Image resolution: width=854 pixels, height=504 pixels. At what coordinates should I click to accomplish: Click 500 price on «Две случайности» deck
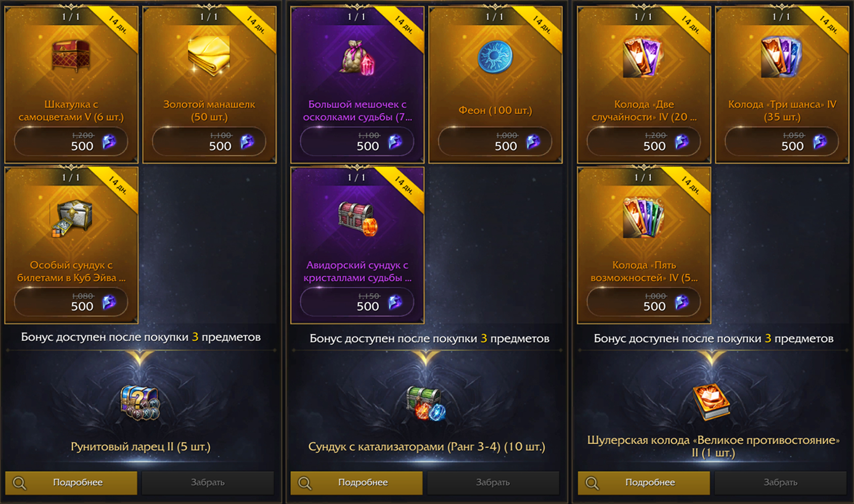[x=654, y=146]
